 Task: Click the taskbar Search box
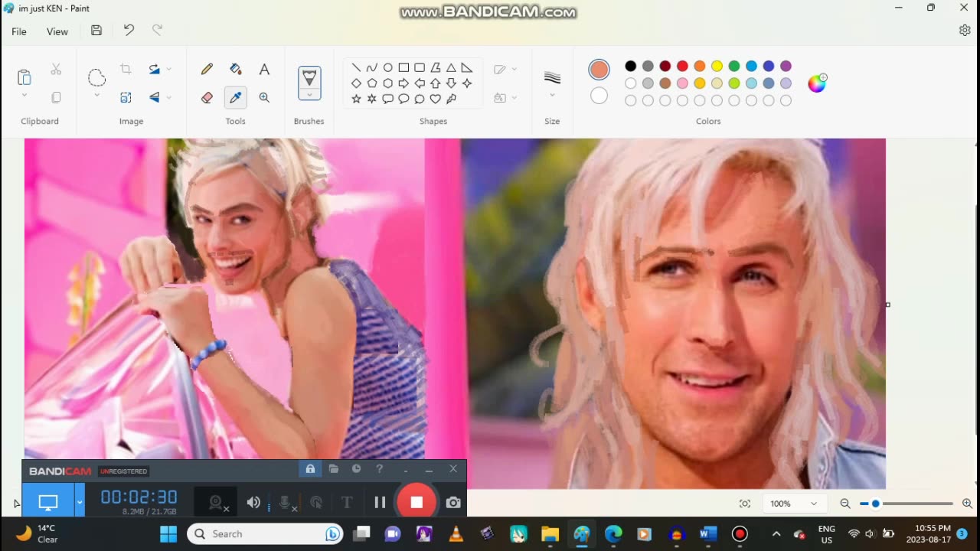[x=265, y=534]
